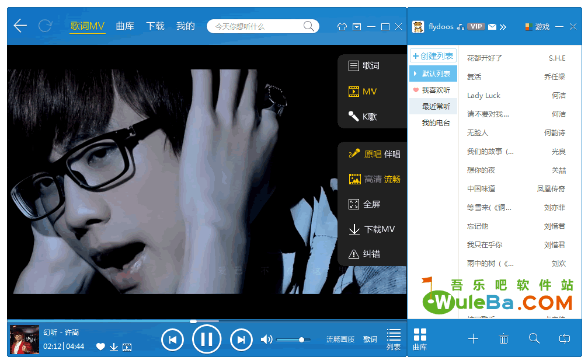Viewport: 588px width, 364px height.
Task: Open the 我喜欢听 favorites list
Action: [x=433, y=90]
